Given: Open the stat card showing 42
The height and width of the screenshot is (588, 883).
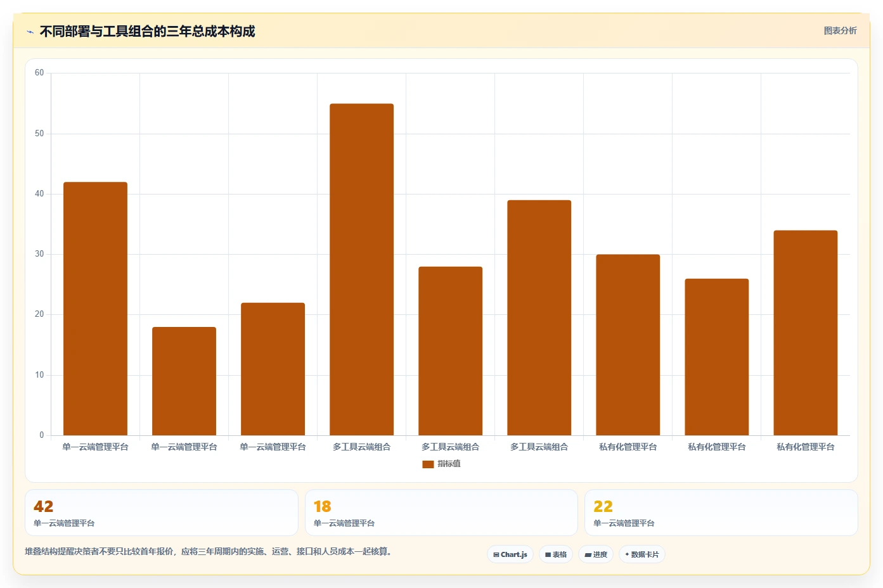Looking at the screenshot, I should tap(161, 513).
